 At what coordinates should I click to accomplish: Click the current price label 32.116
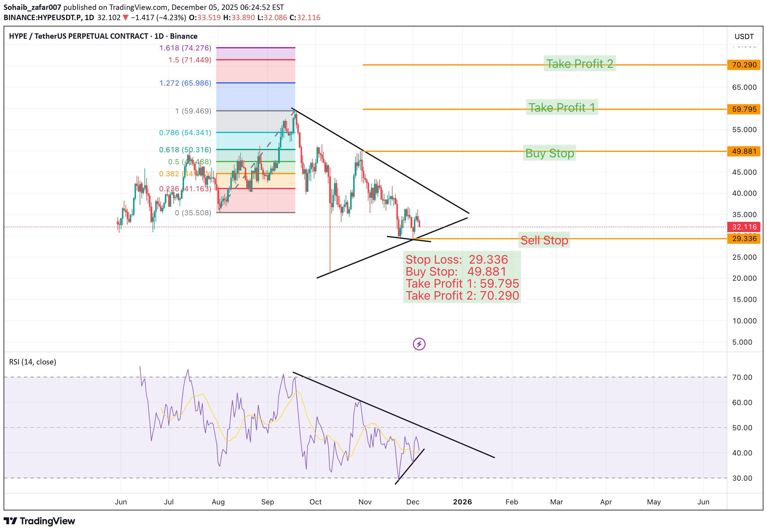point(744,227)
